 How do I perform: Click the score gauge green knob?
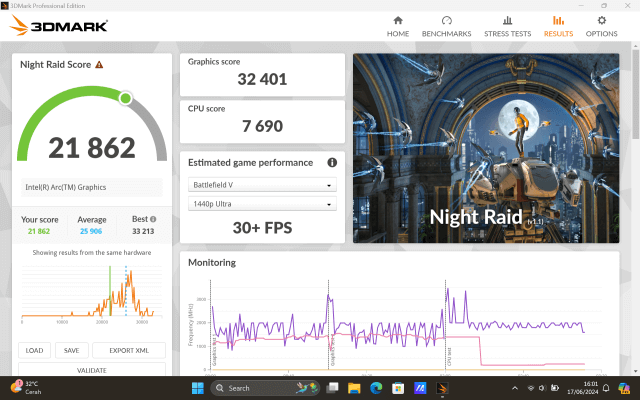point(125,98)
